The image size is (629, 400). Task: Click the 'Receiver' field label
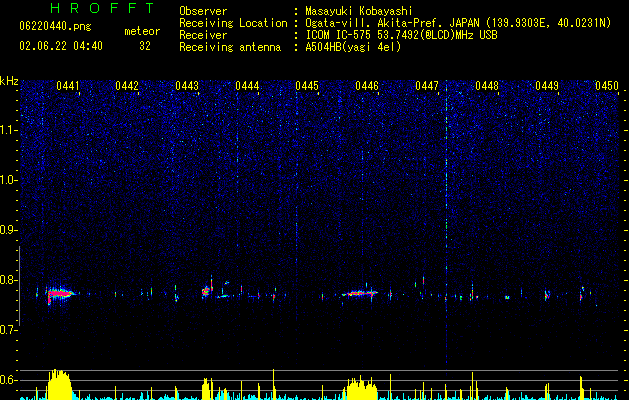(203, 35)
